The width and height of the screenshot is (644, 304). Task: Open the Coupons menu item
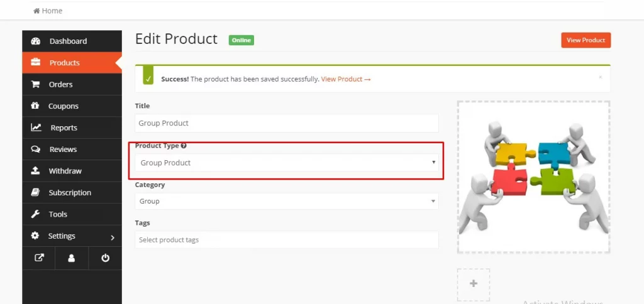coord(72,106)
